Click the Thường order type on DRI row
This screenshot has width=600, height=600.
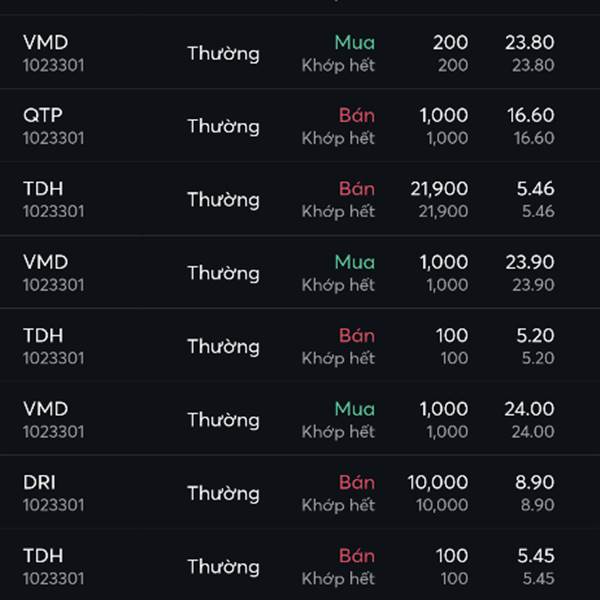pyautogui.click(x=223, y=493)
